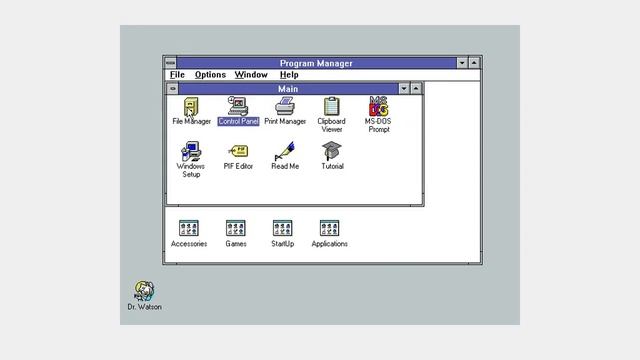640x360 pixels.
Task: Maximize the Program Manager window
Action: (474, 63)
